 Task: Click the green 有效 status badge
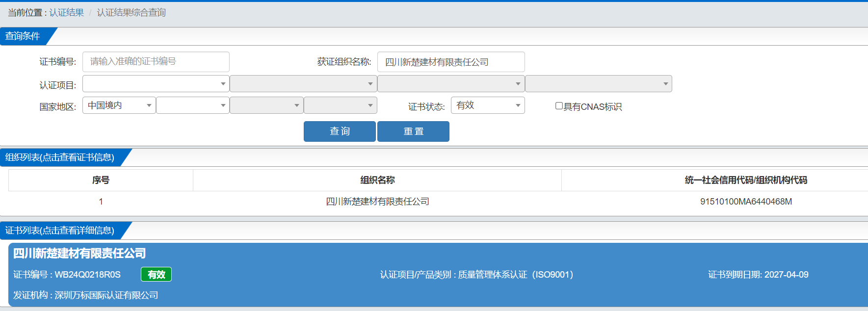(156, 275)
